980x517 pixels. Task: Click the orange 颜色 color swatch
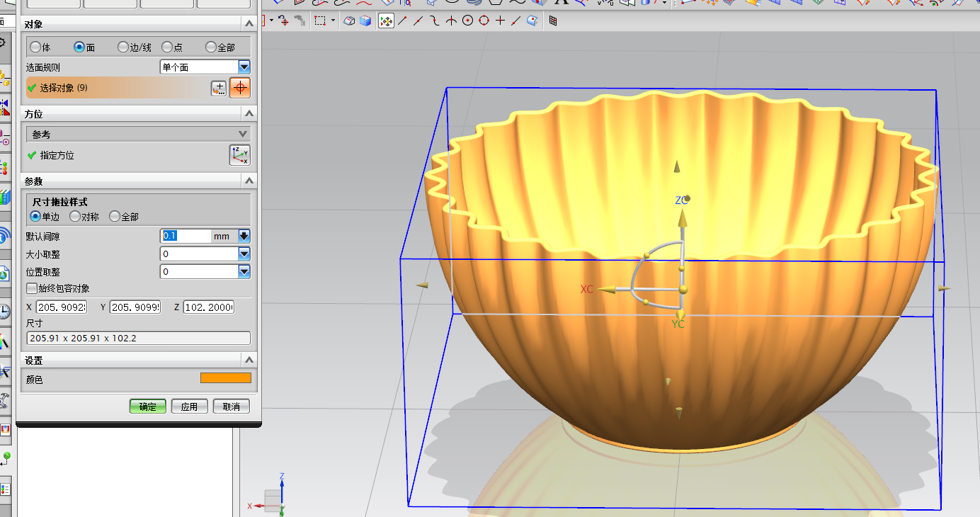(x=225, y=378)
